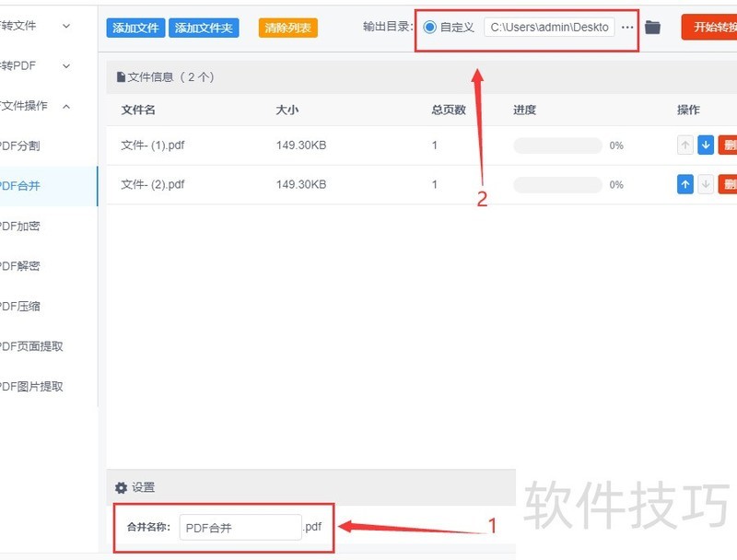Click the 大小 column header
This screenshot has height=560, width=737.
click(x=287, y=110)
